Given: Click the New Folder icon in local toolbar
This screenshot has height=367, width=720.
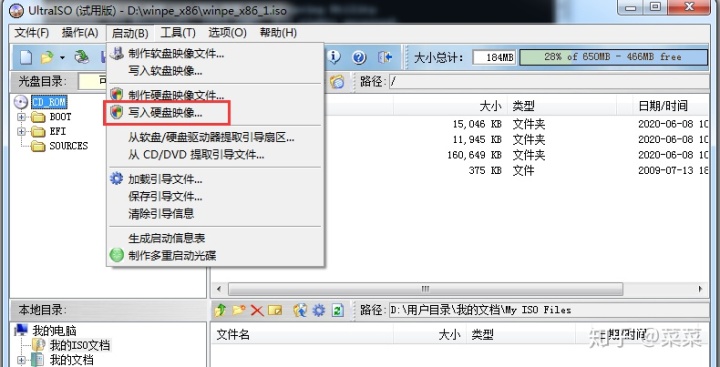Looking at the screenshot, I should [239, 311].
